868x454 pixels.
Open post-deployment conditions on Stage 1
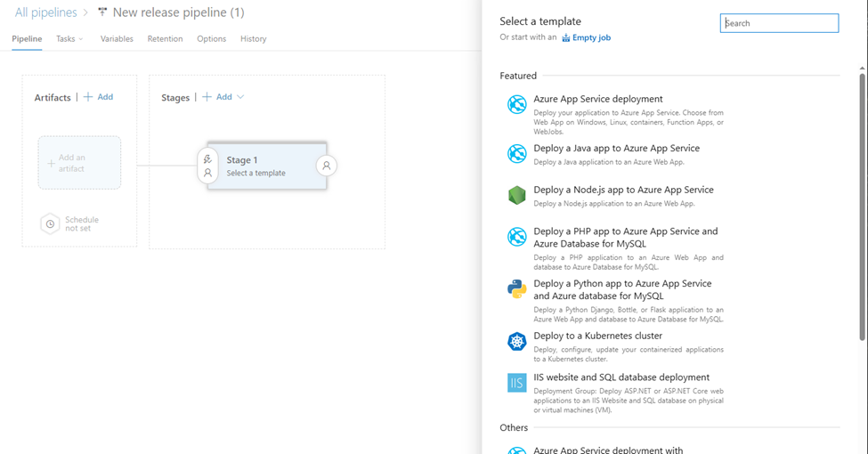(327, 166)
